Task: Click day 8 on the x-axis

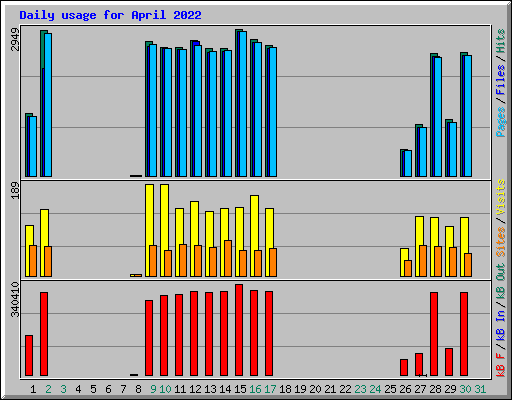Action: (x=138, y=389)
